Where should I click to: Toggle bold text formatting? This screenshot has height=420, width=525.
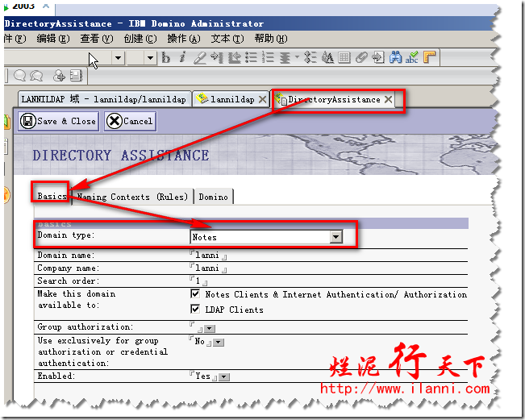tap(166, 57)
